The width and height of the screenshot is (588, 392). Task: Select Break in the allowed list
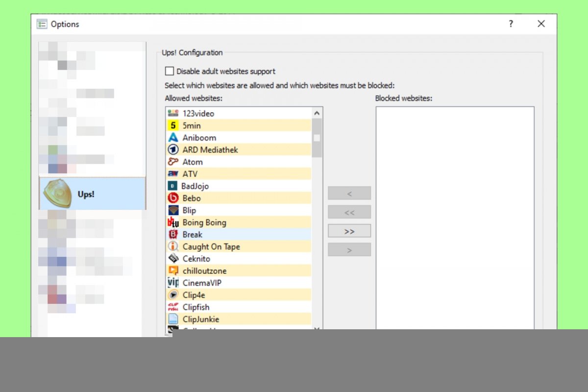pyautogui.click(x=239, y=234)
